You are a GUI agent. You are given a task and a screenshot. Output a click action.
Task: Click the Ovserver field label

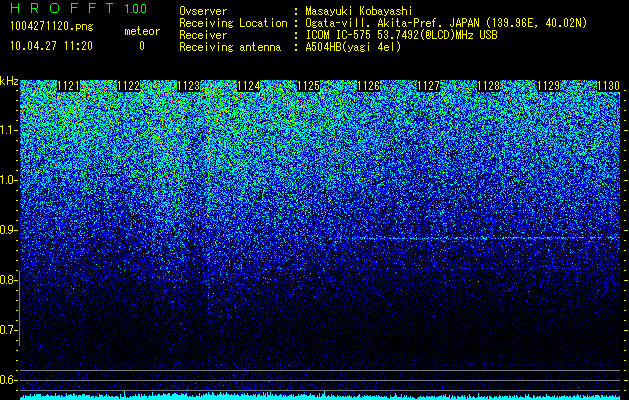tap(203, 11)
